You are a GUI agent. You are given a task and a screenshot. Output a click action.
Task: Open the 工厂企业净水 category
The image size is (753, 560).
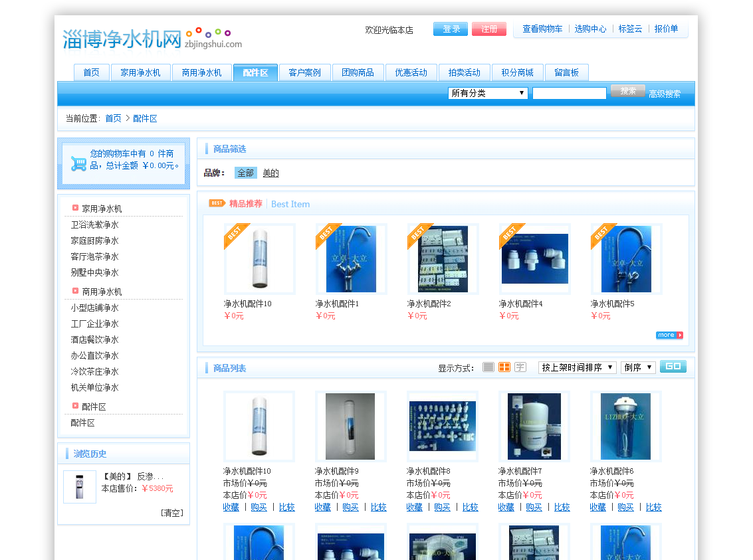pyautogui.click(x=94, y=324)
